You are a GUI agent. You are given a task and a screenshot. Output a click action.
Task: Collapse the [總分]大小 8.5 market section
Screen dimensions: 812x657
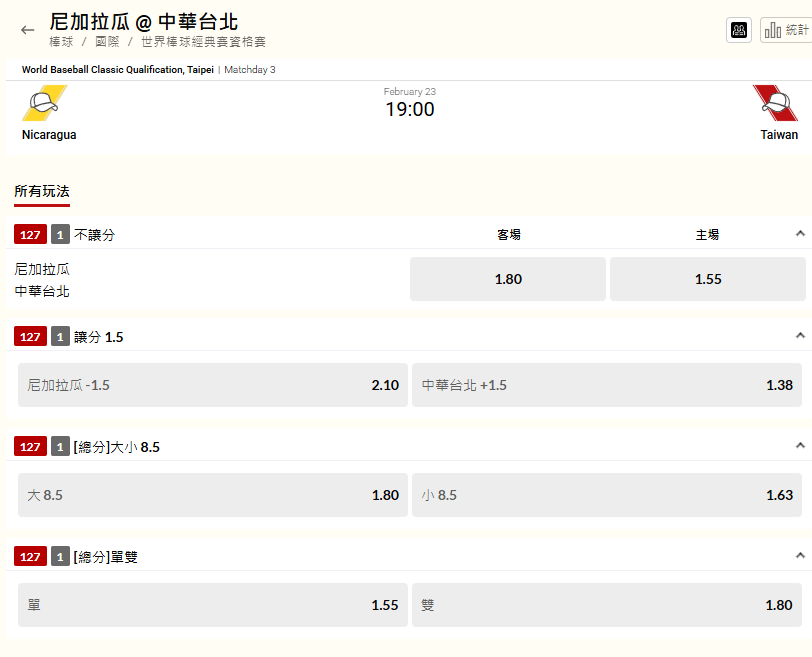click(x=800, y=445)
